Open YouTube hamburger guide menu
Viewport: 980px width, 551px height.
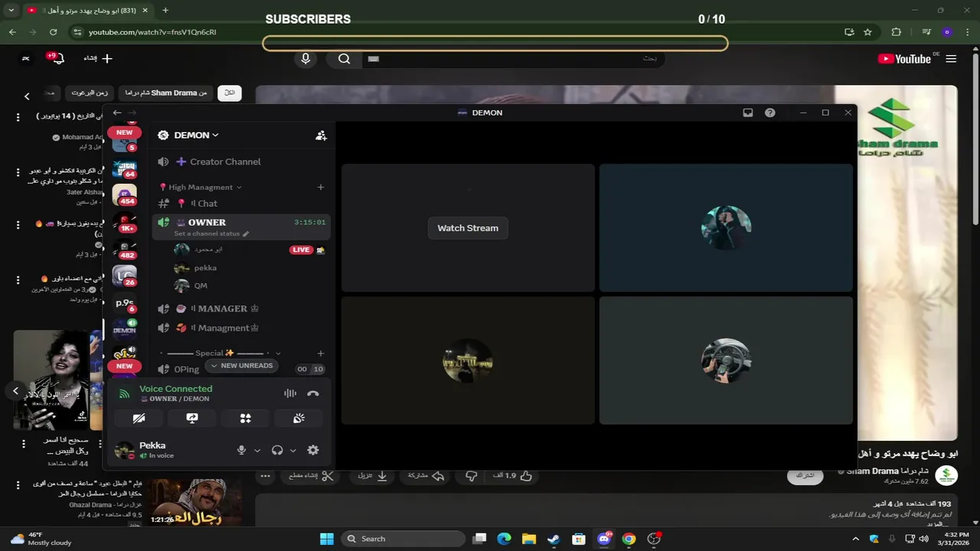coord(951,59)
